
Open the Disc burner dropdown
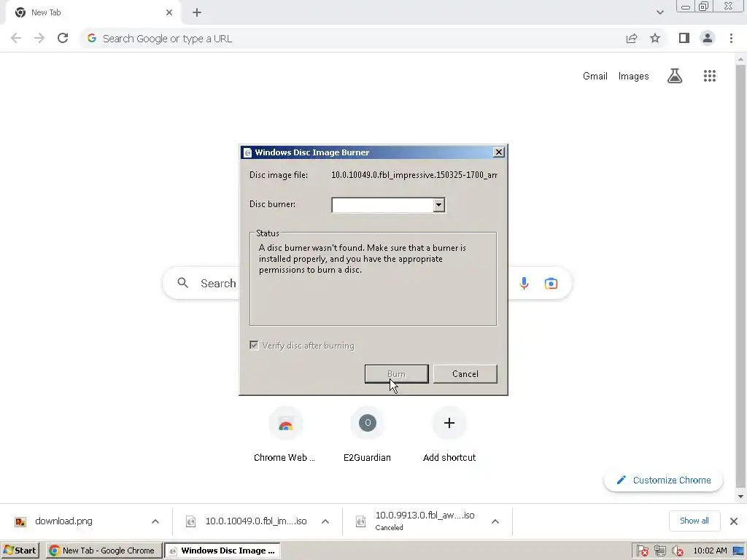click(438, 205)
